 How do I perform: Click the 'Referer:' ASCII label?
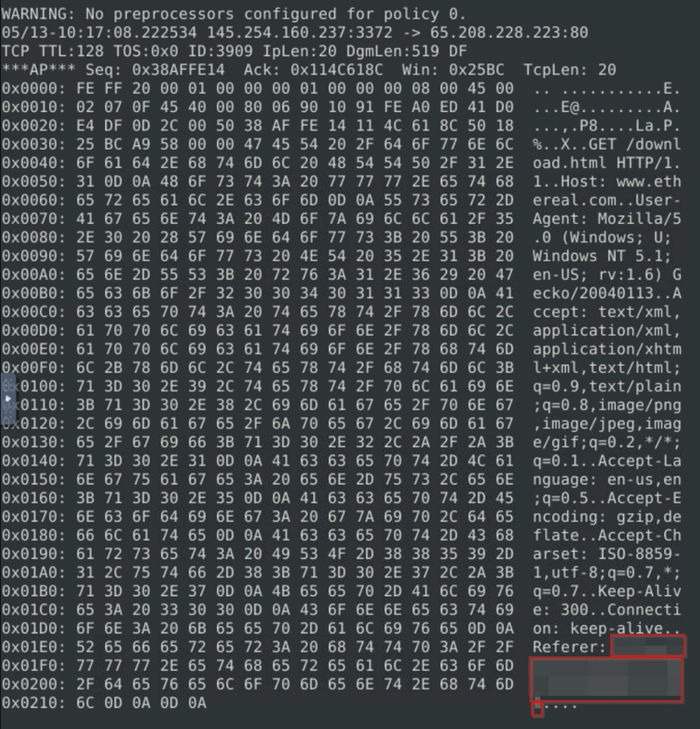[x=570, y=648]
